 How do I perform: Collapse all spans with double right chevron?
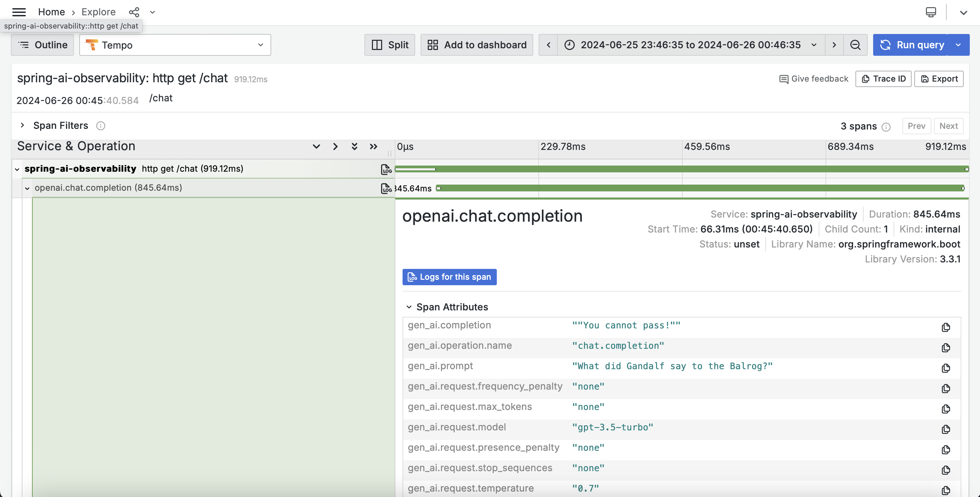click(x=373, y=146)
